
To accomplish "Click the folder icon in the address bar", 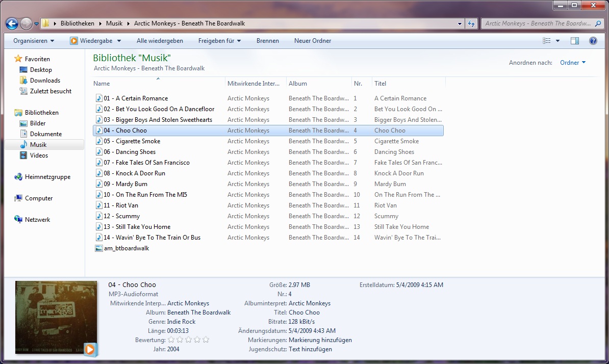I will [x=45, y=23].
